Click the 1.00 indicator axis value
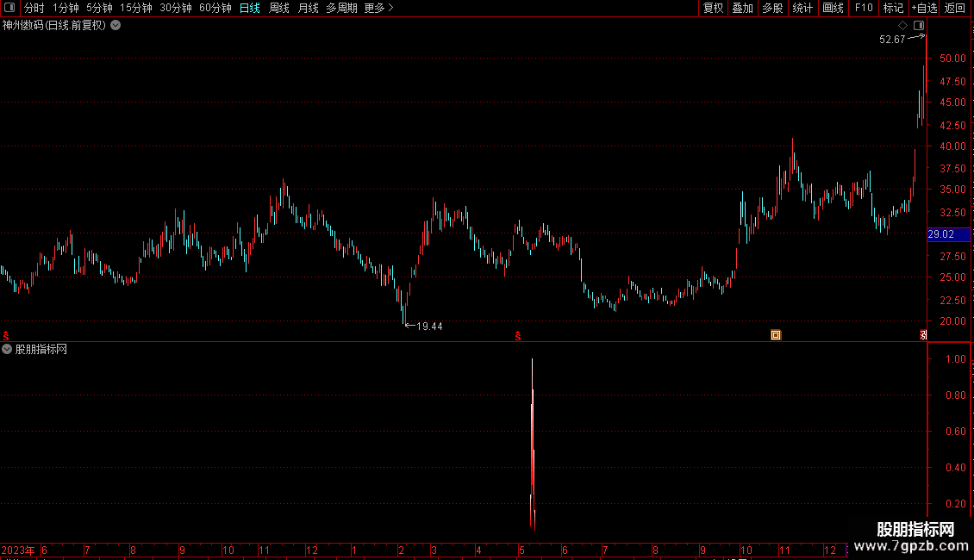 pyautogui.click(x=955, y=359)
